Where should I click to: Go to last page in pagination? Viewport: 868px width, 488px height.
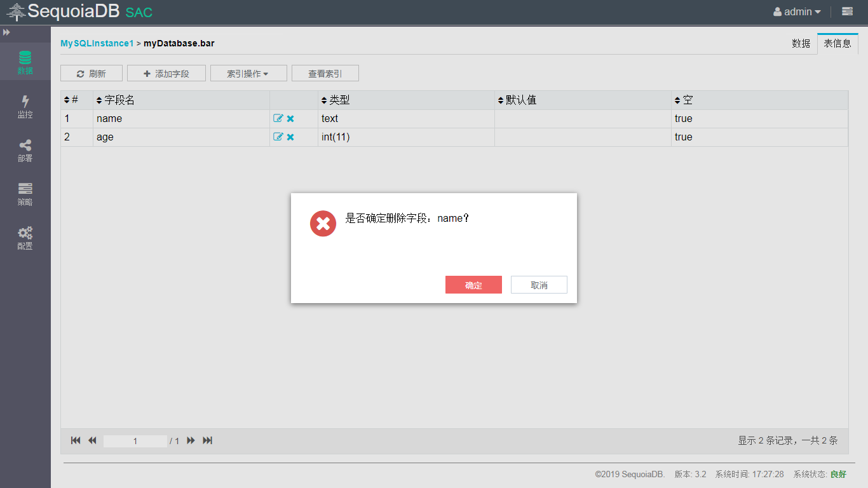(x=207, y=440)
